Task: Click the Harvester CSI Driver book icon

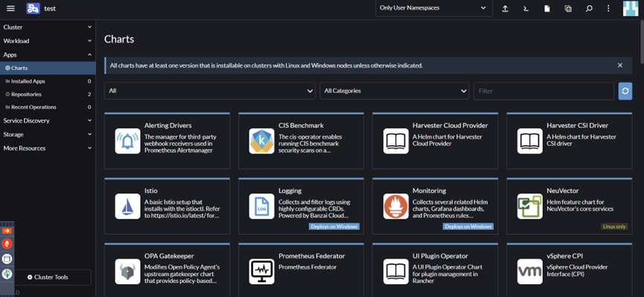Action: [530, 141]
